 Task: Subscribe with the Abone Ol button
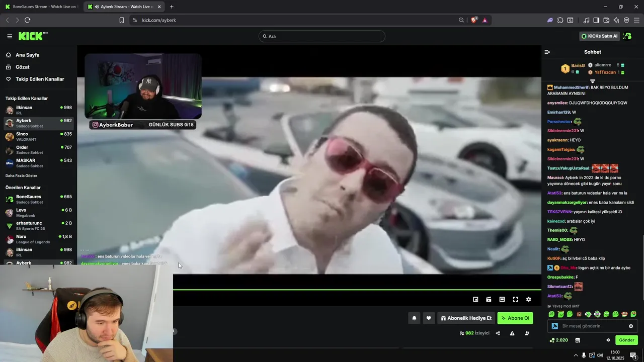coord(515,318)
